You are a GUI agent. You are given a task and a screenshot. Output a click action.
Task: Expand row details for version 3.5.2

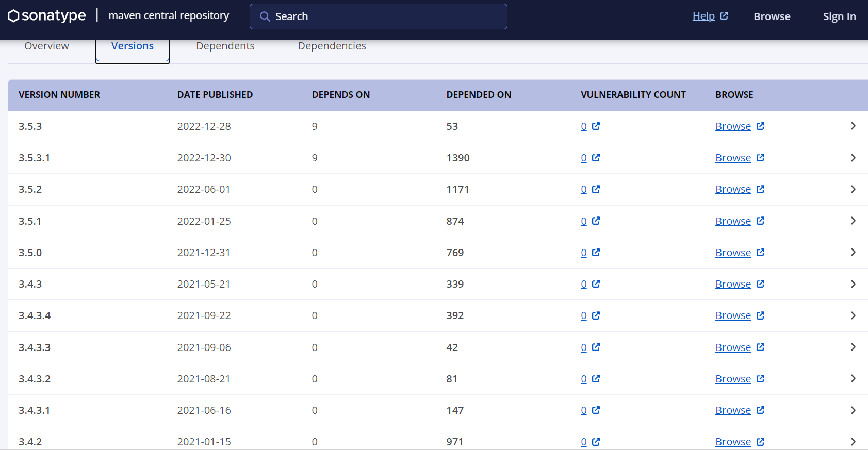(x=853, y=189)
